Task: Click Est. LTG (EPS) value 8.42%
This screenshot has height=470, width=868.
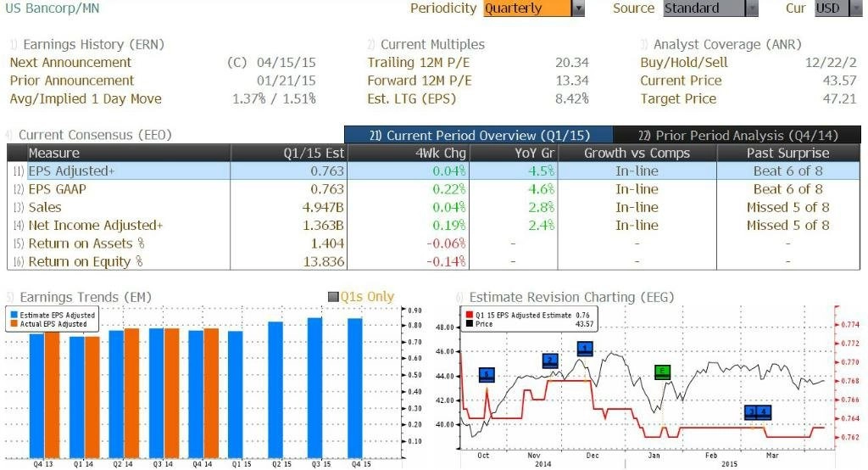Action: click(x=572, y=99)
